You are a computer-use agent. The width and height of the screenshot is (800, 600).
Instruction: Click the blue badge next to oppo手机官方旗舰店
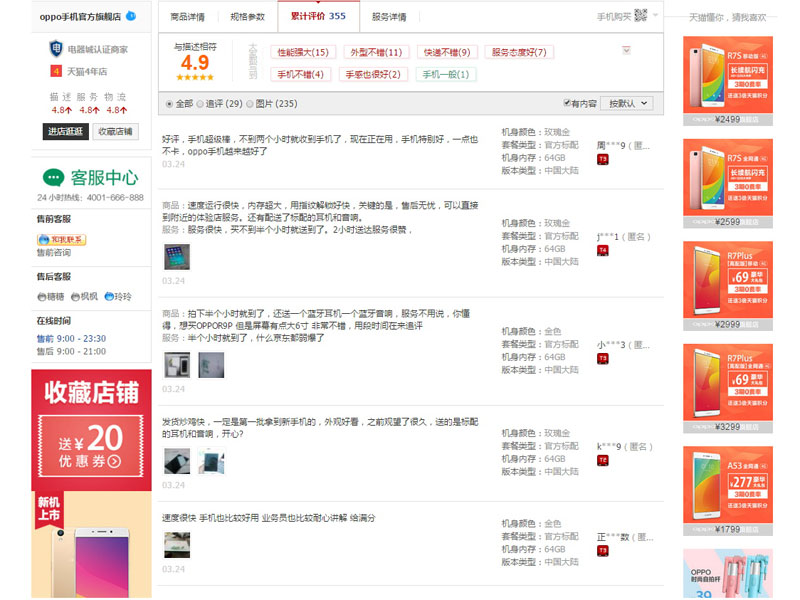(x=131, y=16)
